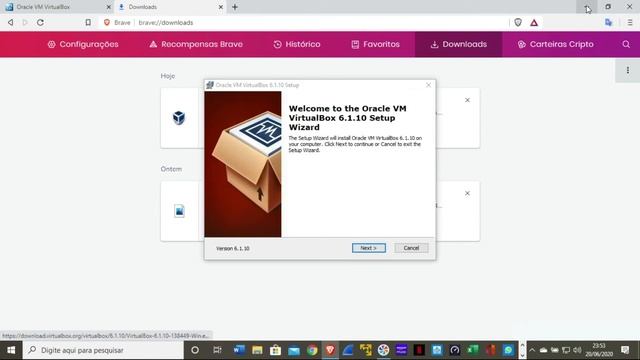Click the 'Ontem' section heading
This screenshot has height=360, width=640.
[171, 169]
